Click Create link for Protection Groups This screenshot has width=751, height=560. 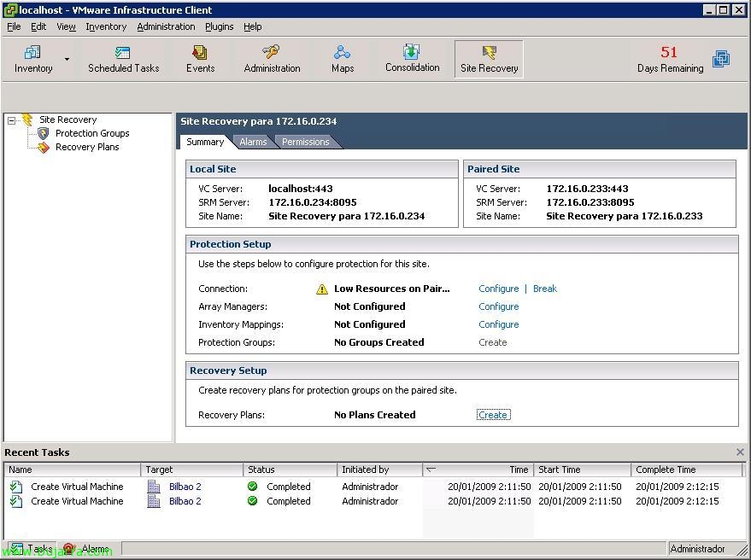[x=492, y=342]
